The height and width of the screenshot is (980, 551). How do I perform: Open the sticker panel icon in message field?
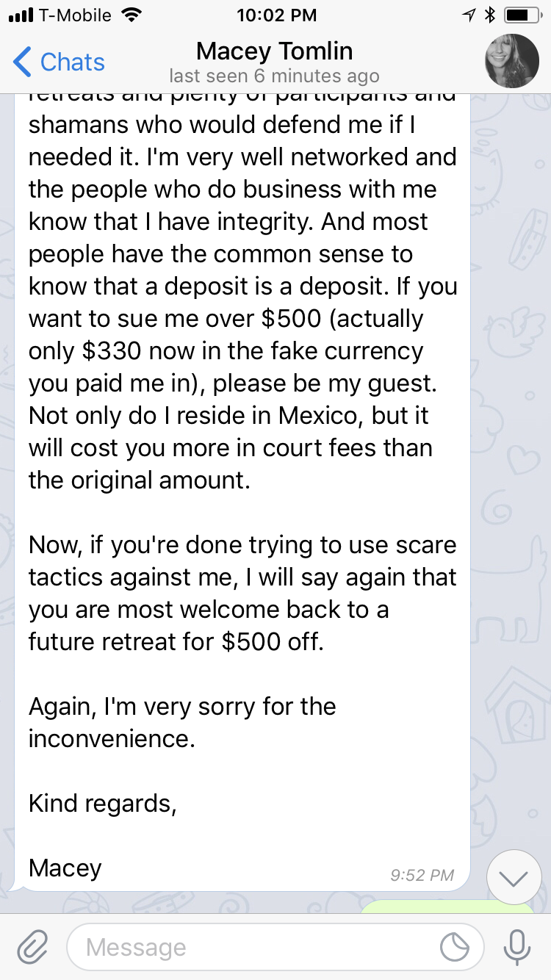click(455, 948)
